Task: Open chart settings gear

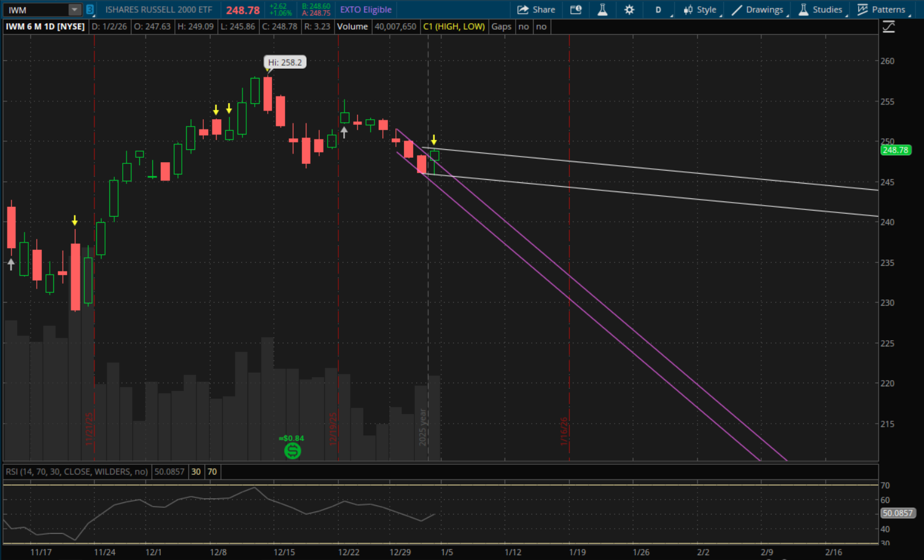Action: click(x=629, y=10)
